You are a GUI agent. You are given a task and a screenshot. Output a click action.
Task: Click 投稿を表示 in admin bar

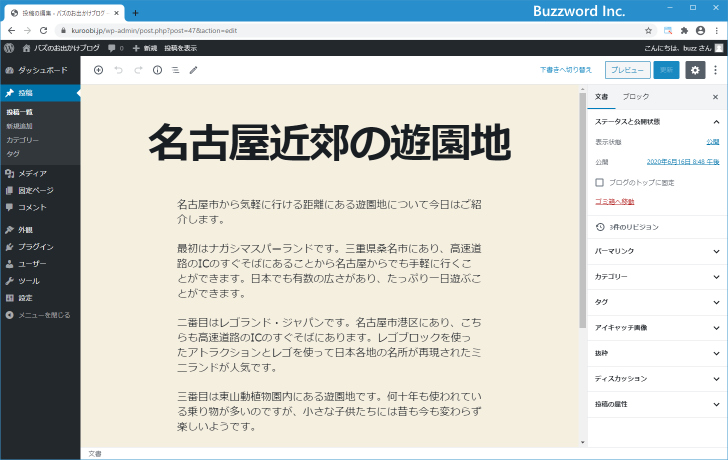pos(181,48)
